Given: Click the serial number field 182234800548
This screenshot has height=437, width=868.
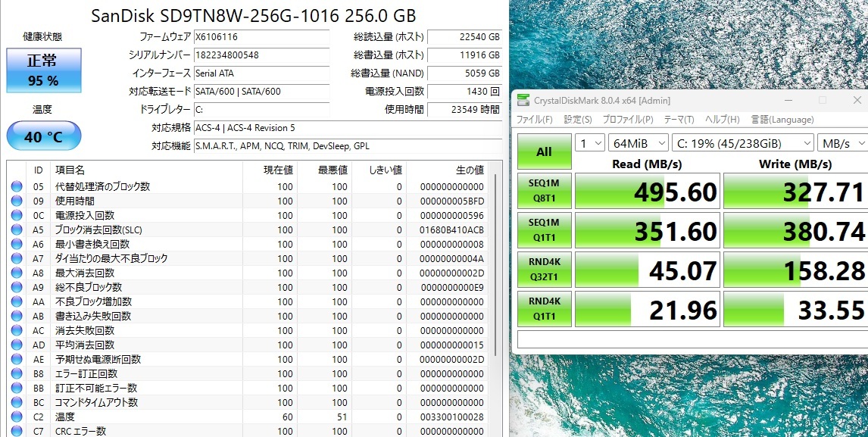Looking at the screenshot, I should coord(261,55).
